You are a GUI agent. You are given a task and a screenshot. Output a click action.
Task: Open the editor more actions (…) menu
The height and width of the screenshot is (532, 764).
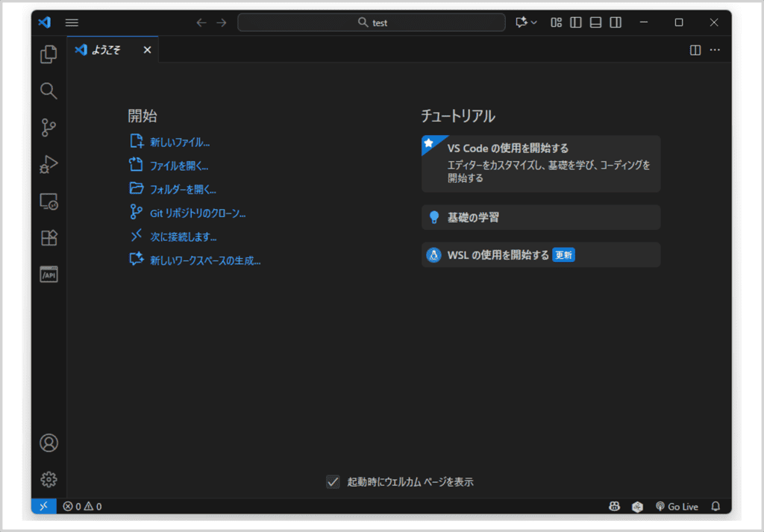click(715, 50)
